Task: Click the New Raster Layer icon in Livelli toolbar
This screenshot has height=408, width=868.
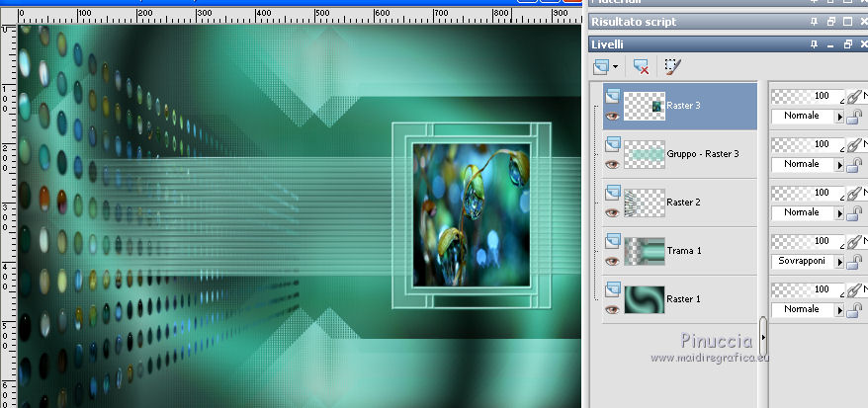Action: pyautogui.click(x=601, y=67)
